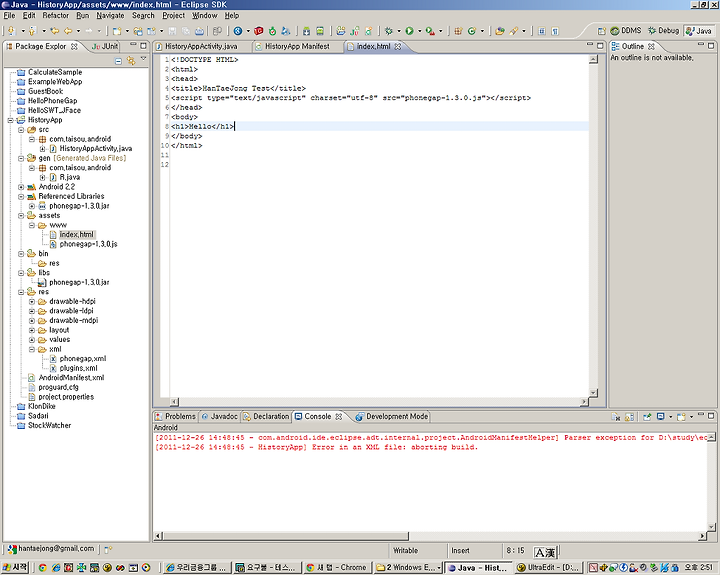
Task: Click the Run green play toolbar button
Action: (x=409, y=31)
